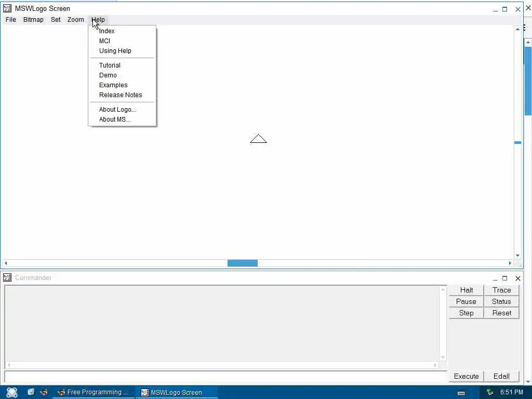
Task: Minimize the Commander window
Action: pyautogui.click(x=495, y=278)
